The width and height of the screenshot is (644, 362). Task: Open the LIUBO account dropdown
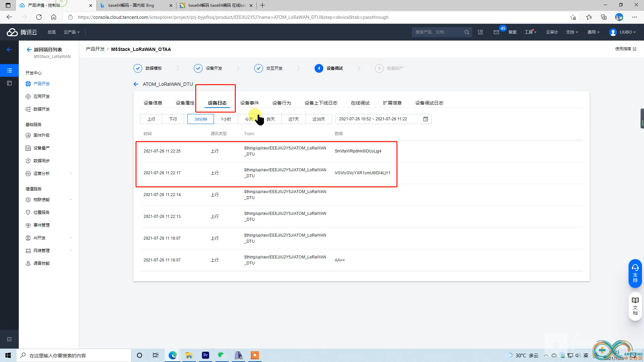click(628, 32)
